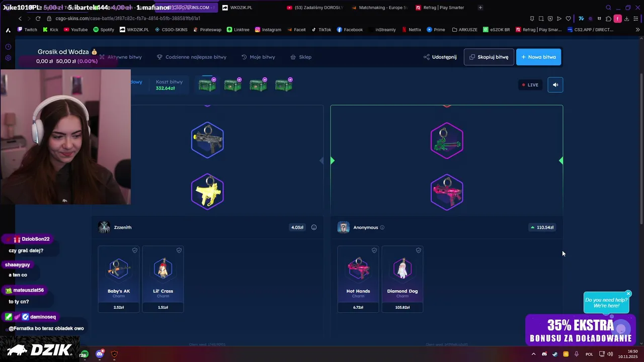Open the Sklep tab

(301, 57)
